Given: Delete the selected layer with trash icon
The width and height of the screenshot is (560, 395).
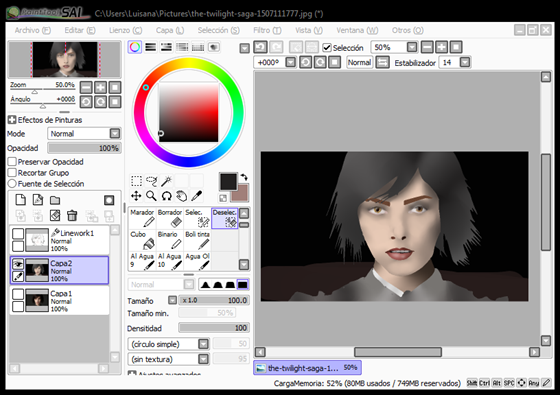Looking at the screenshot, I should pos(72,215).
